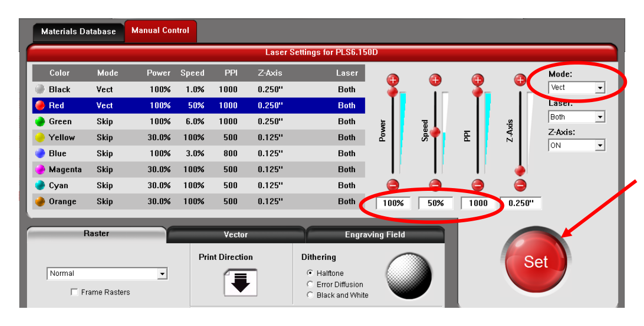Open the Raster settings tab
The image size is (644, 326).
[96, 233]
